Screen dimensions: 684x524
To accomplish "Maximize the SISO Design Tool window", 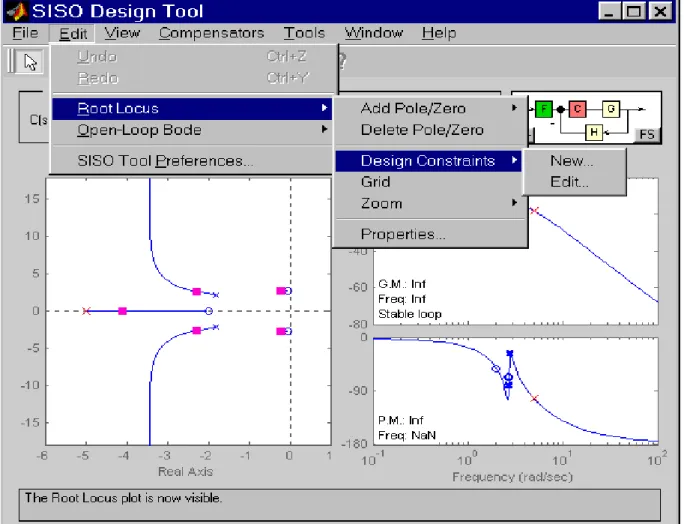I will (x=634, y=11).
